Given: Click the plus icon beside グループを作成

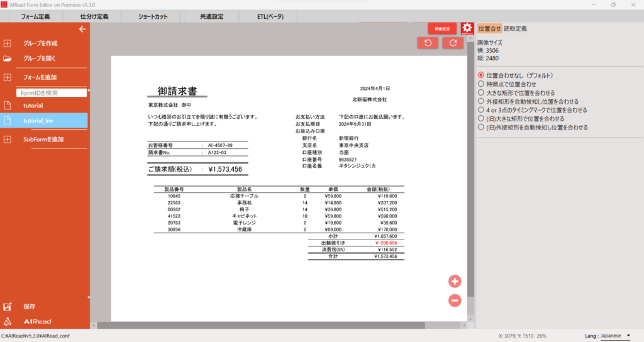Looking at the screenshot, I should (8, 43).
